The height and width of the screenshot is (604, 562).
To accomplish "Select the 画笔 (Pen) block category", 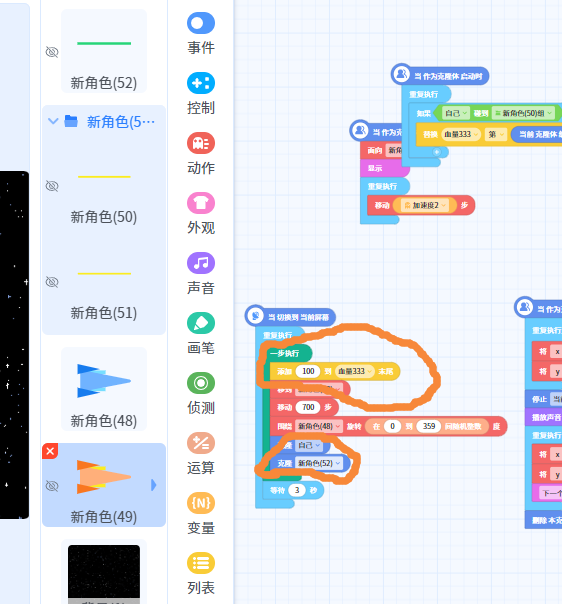I will point(201,334).
